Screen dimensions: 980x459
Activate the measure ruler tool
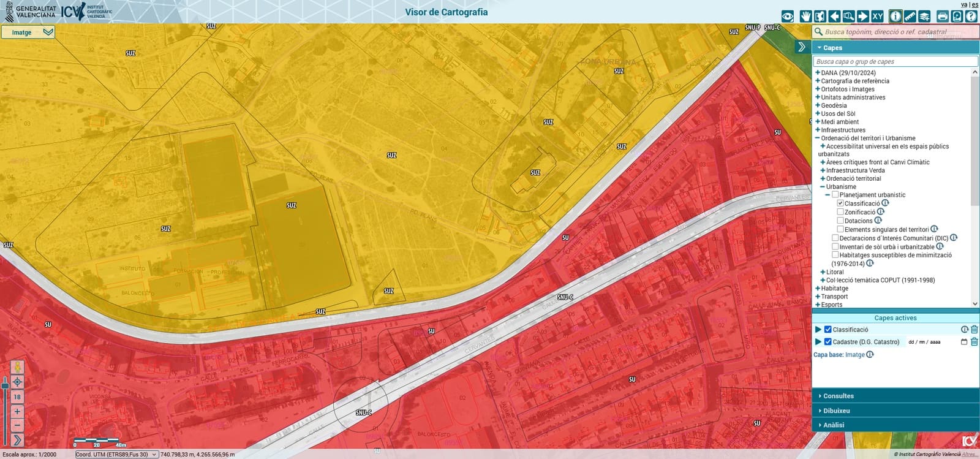tap(910, 17)
